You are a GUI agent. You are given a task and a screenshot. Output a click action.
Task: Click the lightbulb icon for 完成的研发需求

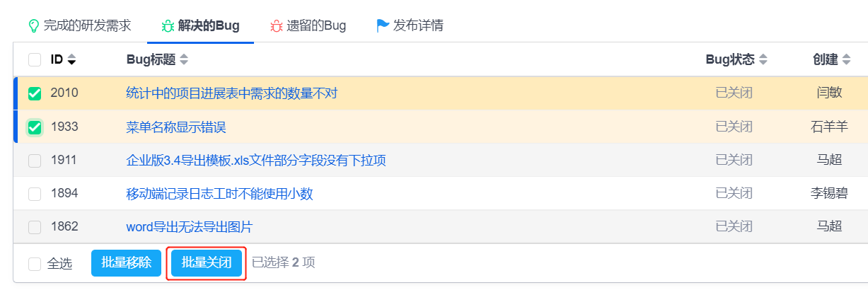point(33,26)
